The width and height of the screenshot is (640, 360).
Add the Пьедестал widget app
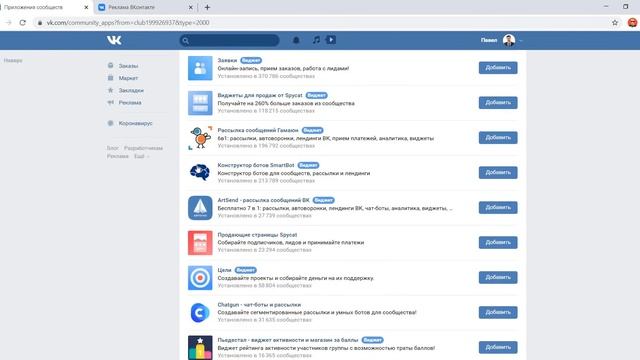[498, 347]
